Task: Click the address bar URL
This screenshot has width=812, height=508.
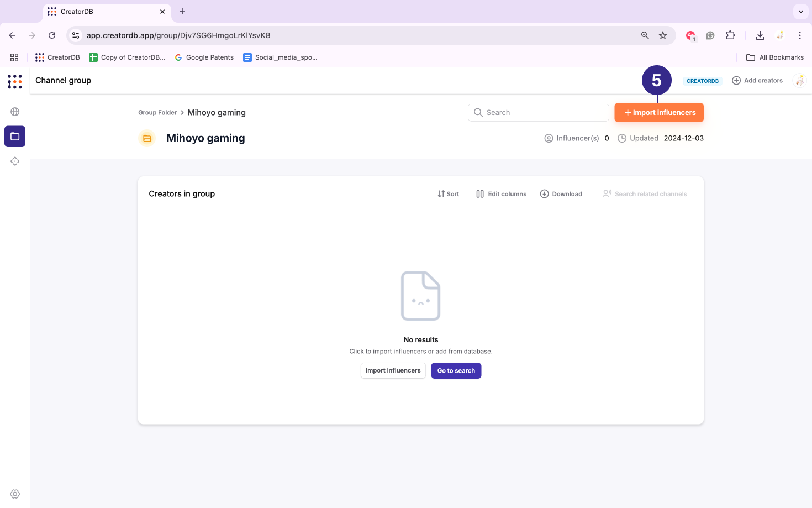Action: click(178, 35)
